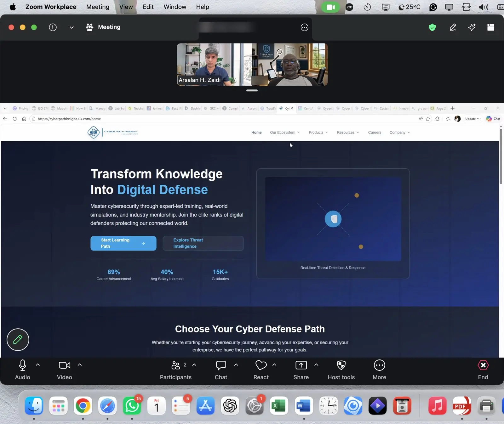Expand the Chat options arrow
The image size is (504, 424).
[x=236, y=365]
